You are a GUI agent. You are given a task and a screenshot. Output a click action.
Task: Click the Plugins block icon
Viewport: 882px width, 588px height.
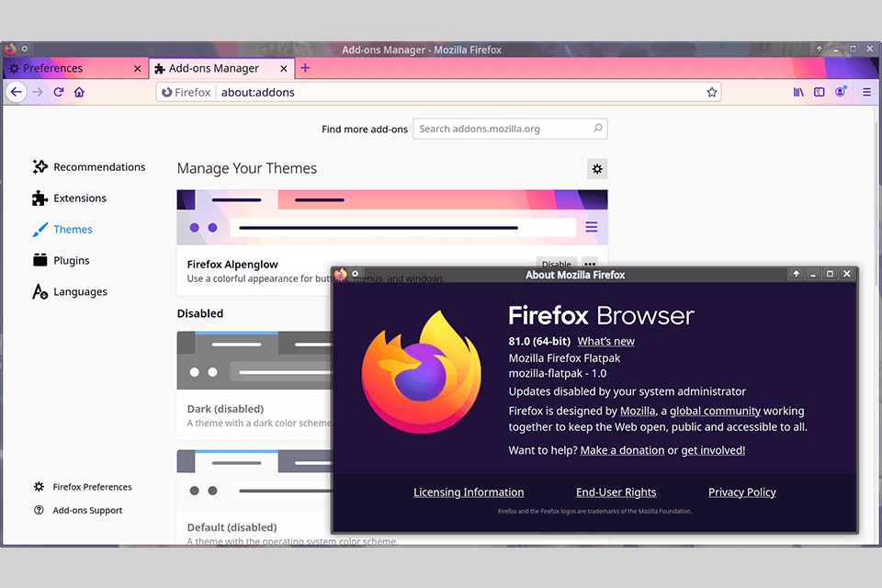point(40,260)
